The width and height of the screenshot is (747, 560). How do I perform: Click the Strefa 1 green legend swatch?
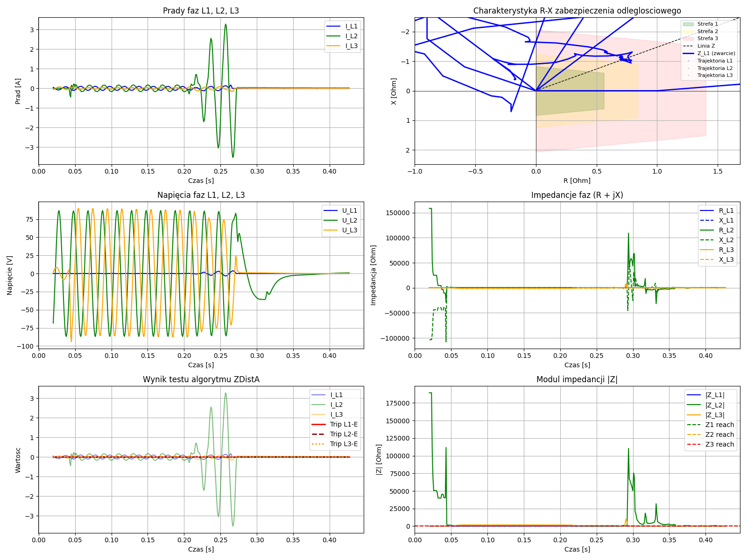point(688,24)
